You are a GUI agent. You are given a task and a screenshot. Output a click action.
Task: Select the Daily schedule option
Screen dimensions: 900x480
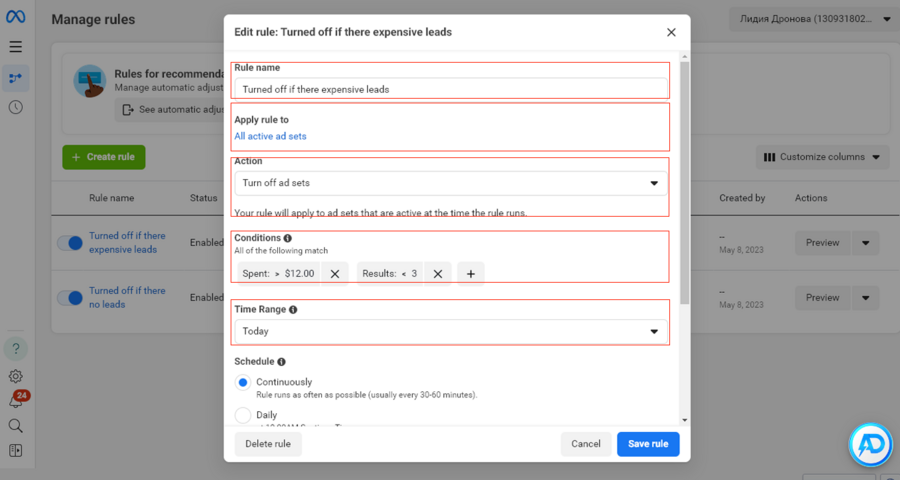pos(243,415)
